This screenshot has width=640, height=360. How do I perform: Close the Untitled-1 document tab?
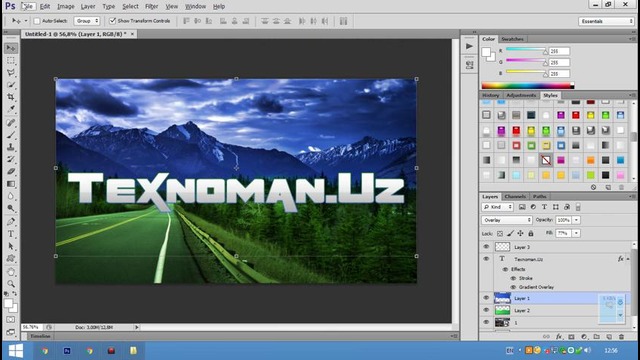pyautogui.click(x=132, y=34)
